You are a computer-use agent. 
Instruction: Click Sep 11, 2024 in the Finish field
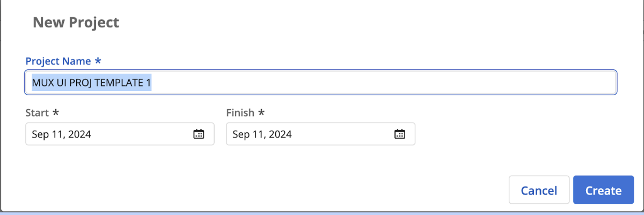click(x=262, y=134)
